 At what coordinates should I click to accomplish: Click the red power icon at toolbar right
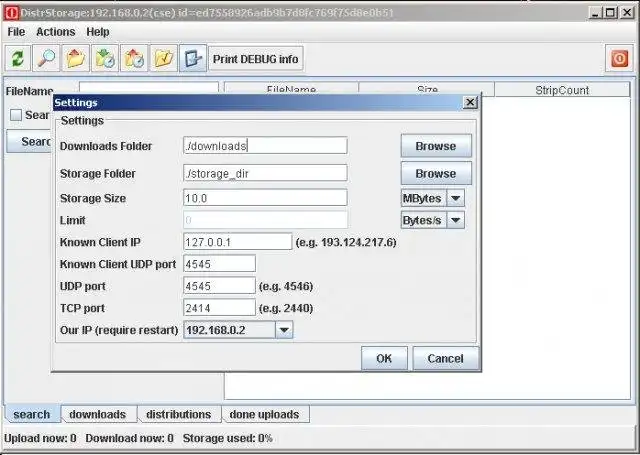coord(619,59)
